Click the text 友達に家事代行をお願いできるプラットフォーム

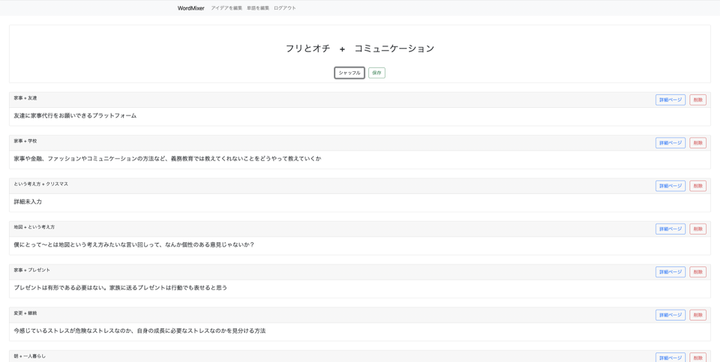point(75,116)
